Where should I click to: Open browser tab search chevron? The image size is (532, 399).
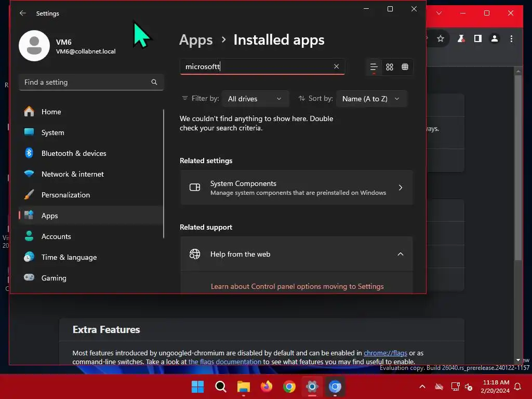[439, 13]
